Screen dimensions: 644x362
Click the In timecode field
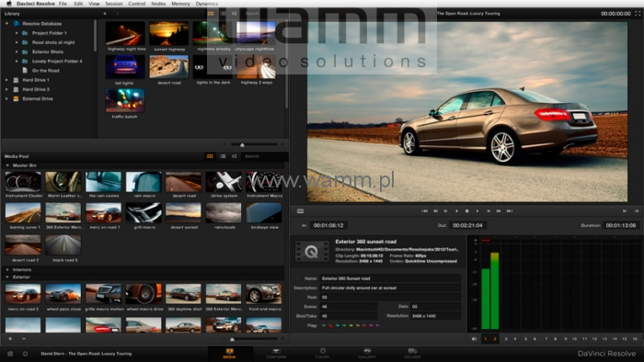click(328, 225)
